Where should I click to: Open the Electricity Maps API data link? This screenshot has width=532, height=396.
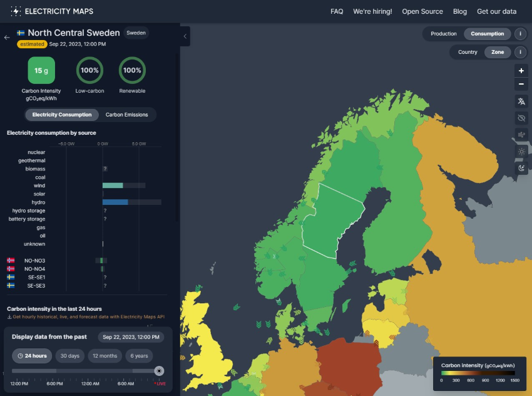click(88, 316)
